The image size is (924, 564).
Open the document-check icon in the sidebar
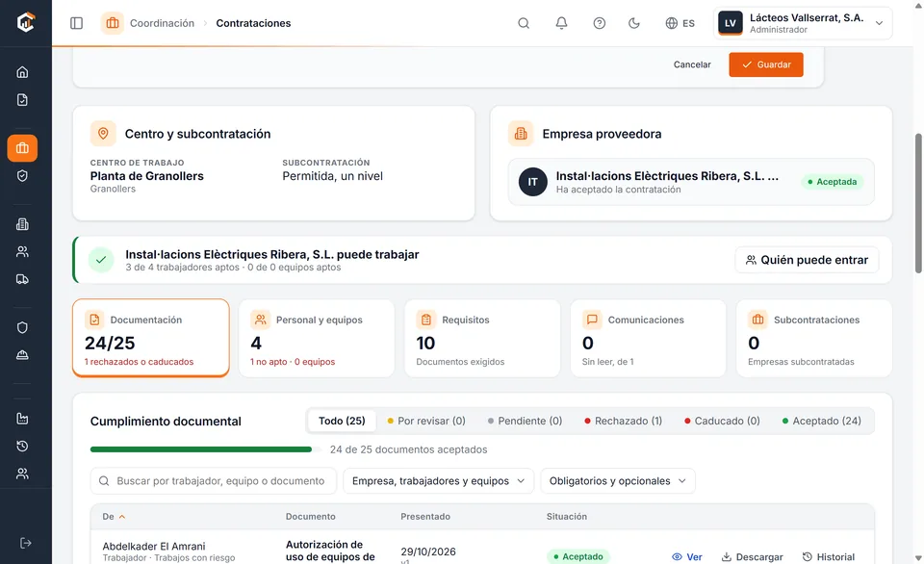[22, 99]
